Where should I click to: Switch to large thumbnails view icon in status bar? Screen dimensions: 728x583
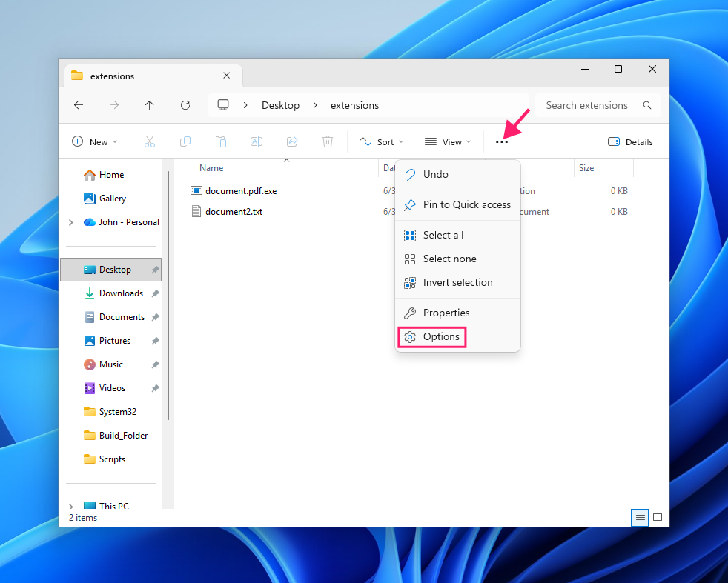(x=658, y=518)
